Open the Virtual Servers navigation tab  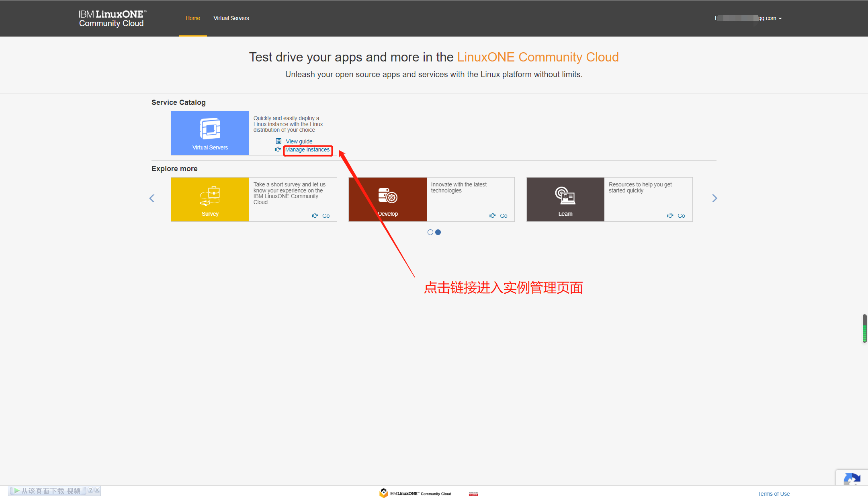[231, 18]
